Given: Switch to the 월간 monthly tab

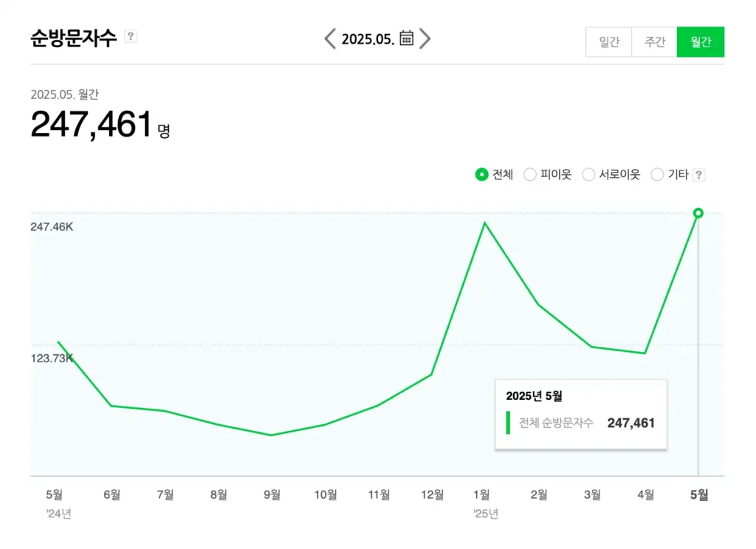Looking at the screenshot, I should coord(700,42).
